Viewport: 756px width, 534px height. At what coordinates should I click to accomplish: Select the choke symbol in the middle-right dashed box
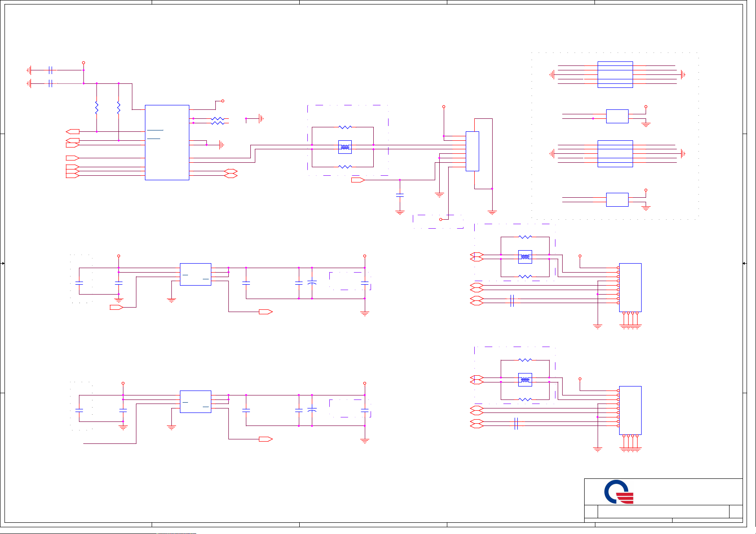pyautogui.click(x=525, y=257)
